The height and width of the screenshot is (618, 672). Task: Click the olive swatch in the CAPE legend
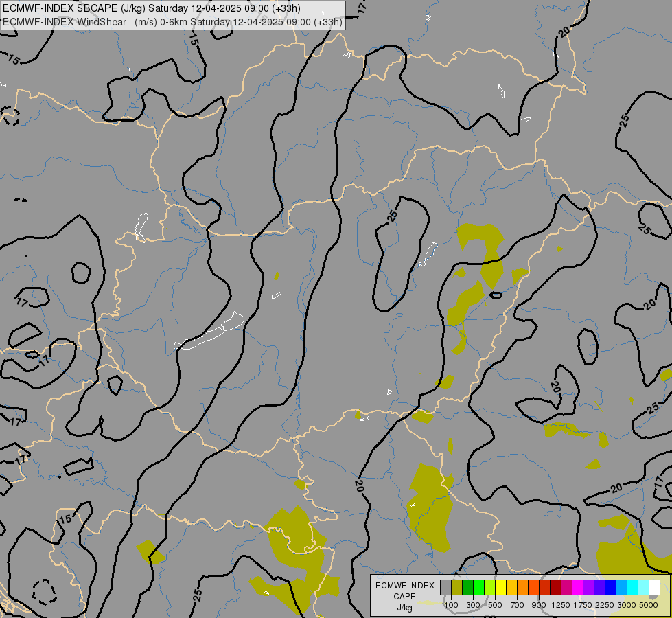457,588
